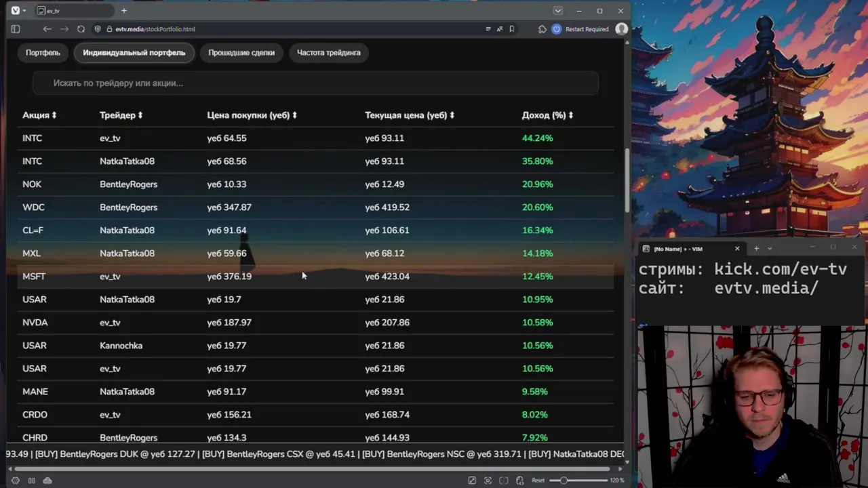Capture page with the camera icon
The width and height of the screenshot is (868, 488).
488,481
